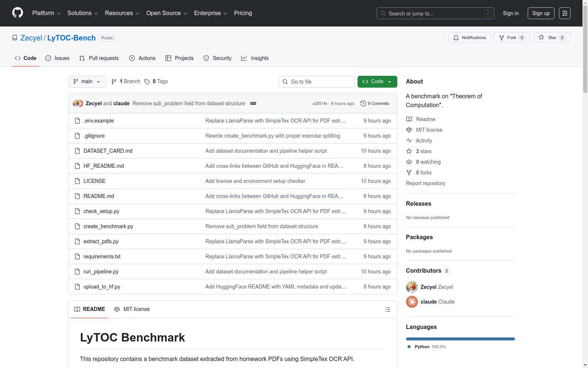Screen dimensions: 588x368
Task: Open extract_pdfs.py file
Action: [x=101, y=241]
